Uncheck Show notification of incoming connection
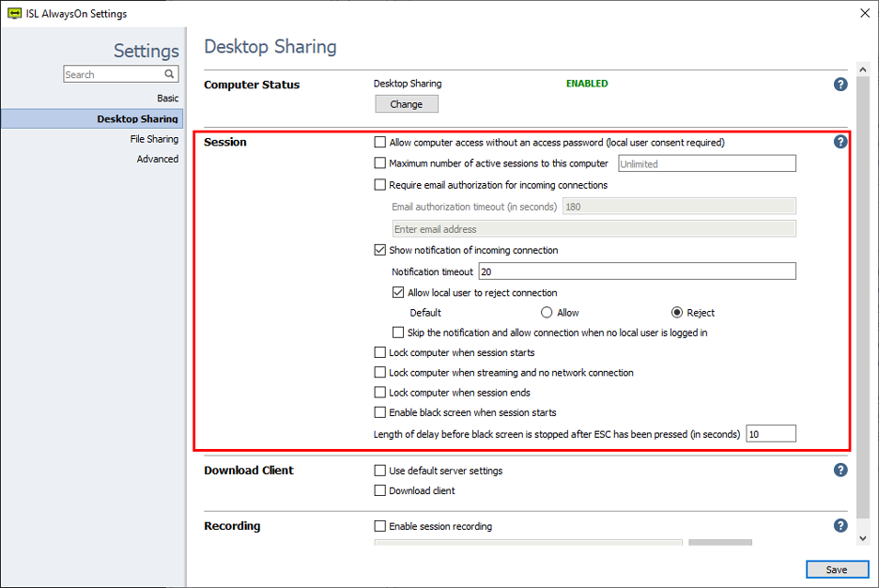 pos(380,250)
